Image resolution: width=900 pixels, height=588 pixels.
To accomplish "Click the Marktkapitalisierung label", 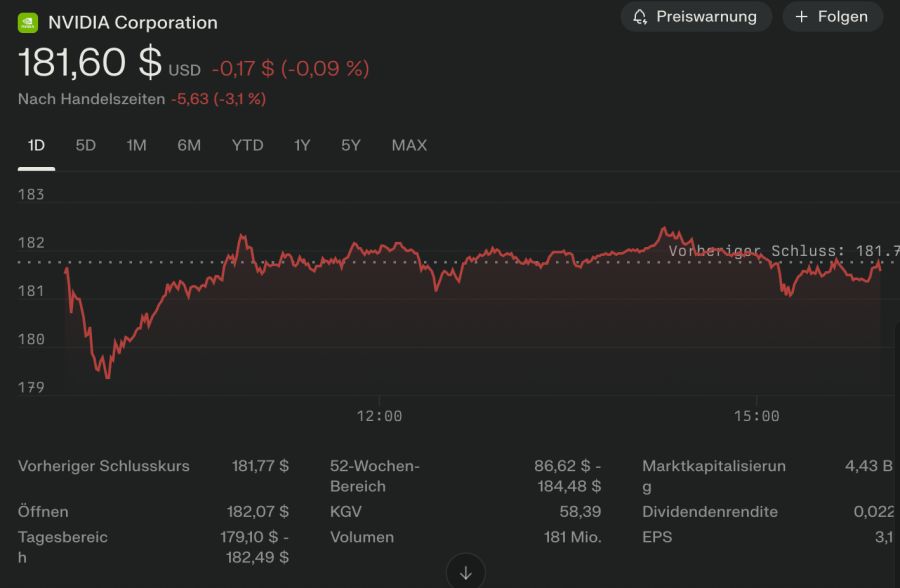I will [714, 476].
